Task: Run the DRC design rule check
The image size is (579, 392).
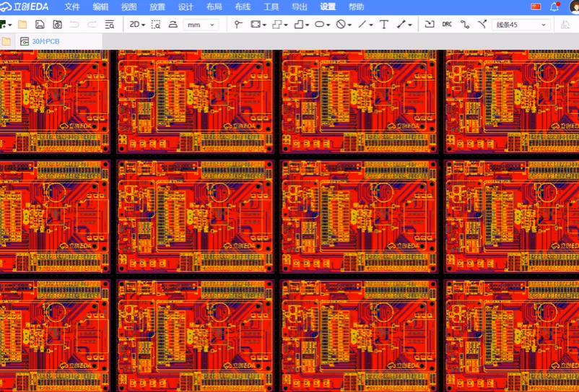Action: [447, 25]
